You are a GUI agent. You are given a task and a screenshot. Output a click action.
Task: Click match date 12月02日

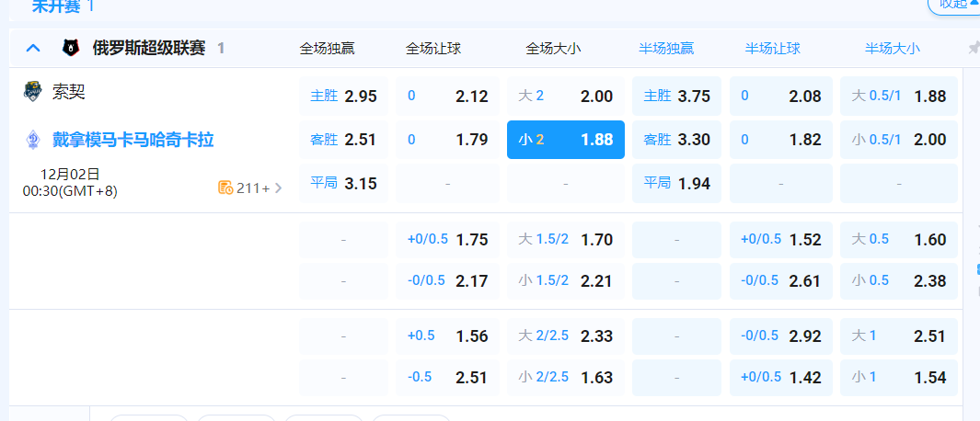[70, 175]
